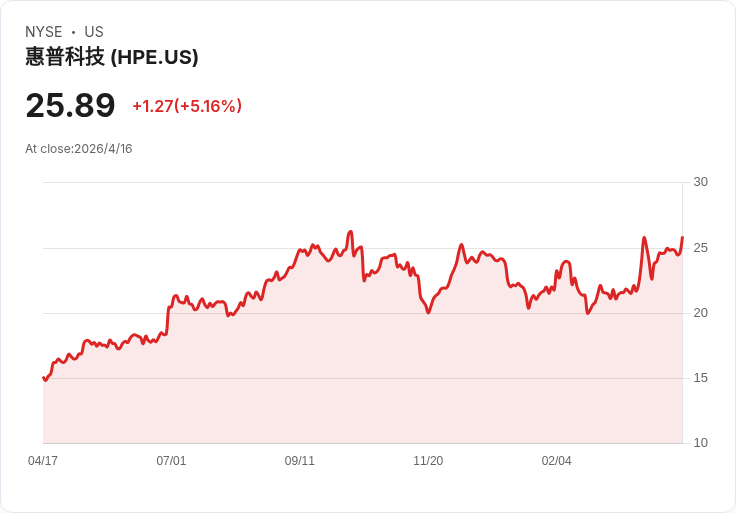
Task: Click the dot separator between NYSE and US
Action: pos(73,32)
